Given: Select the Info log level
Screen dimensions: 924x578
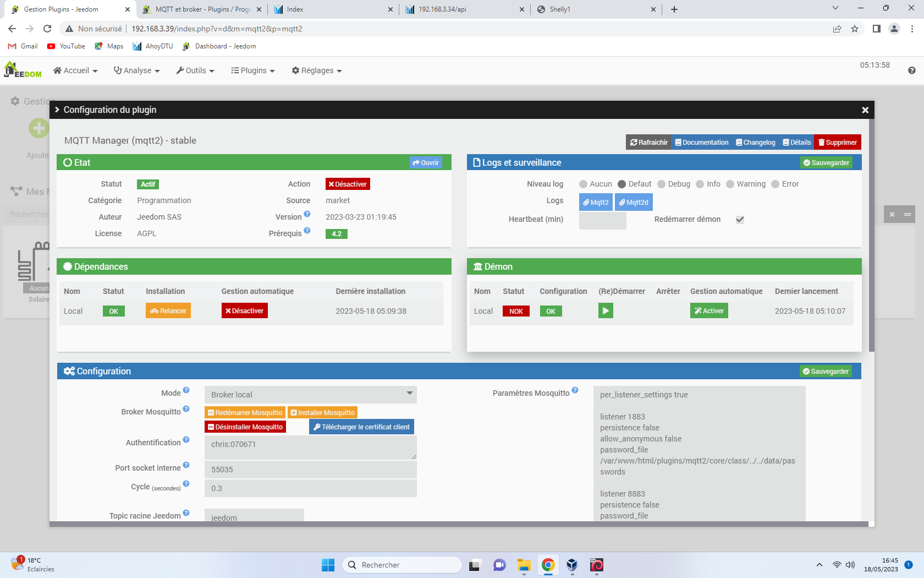Looking at the screenshot, I should (x=700, y=184).
